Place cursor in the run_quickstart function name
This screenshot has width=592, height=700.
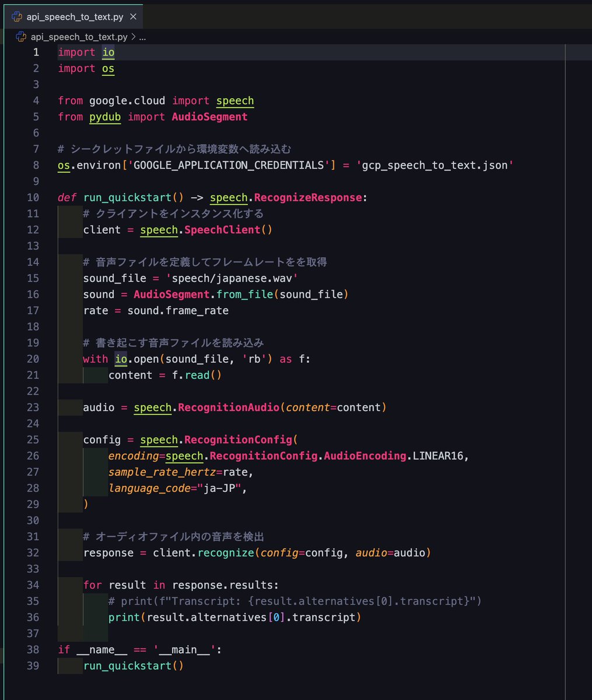coord(125,197)
